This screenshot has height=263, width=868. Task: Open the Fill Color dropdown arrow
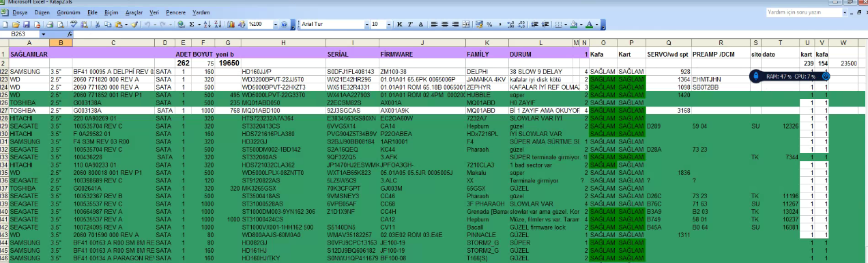click(581, 24)
